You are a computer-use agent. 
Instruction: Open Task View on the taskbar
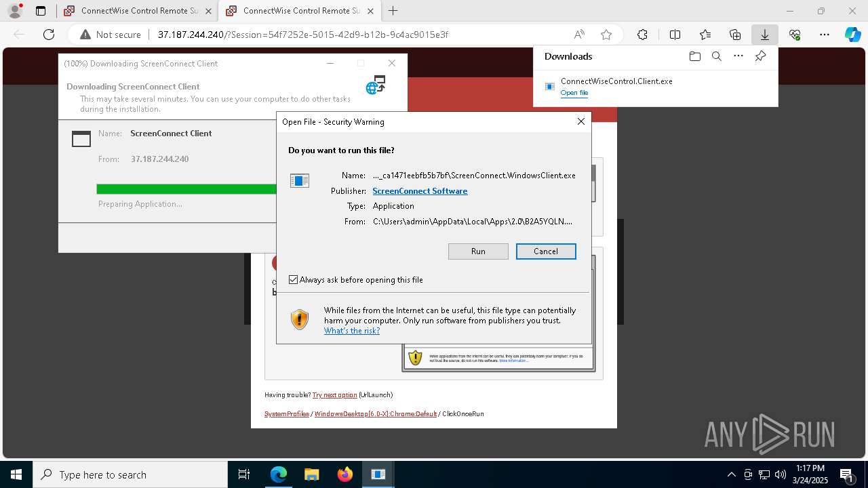(x=245, y=474)
